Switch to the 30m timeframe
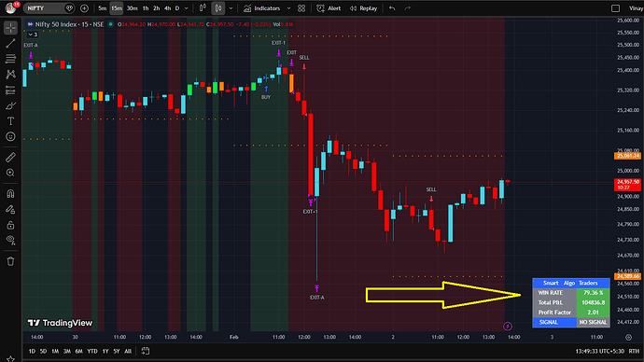 132,8
